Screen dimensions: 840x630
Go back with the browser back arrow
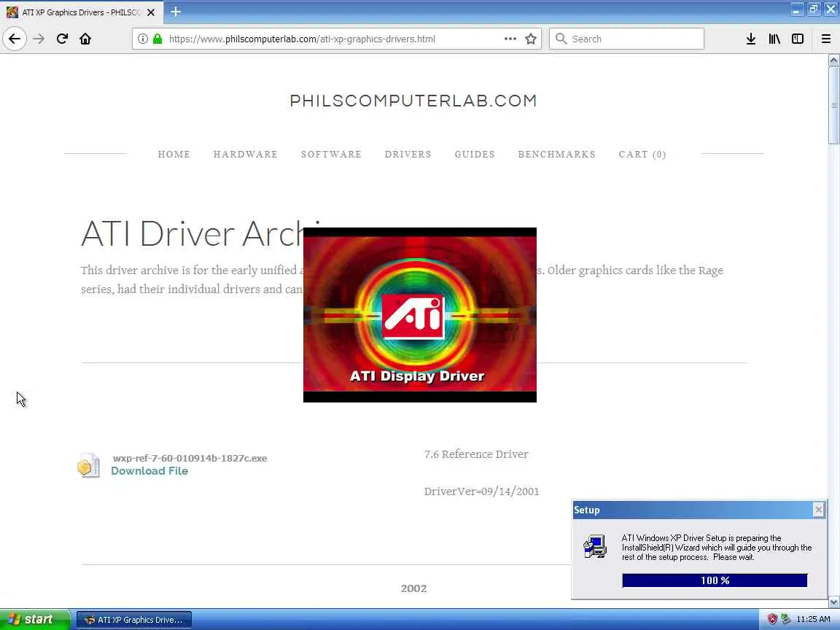(x=15, y=39)
